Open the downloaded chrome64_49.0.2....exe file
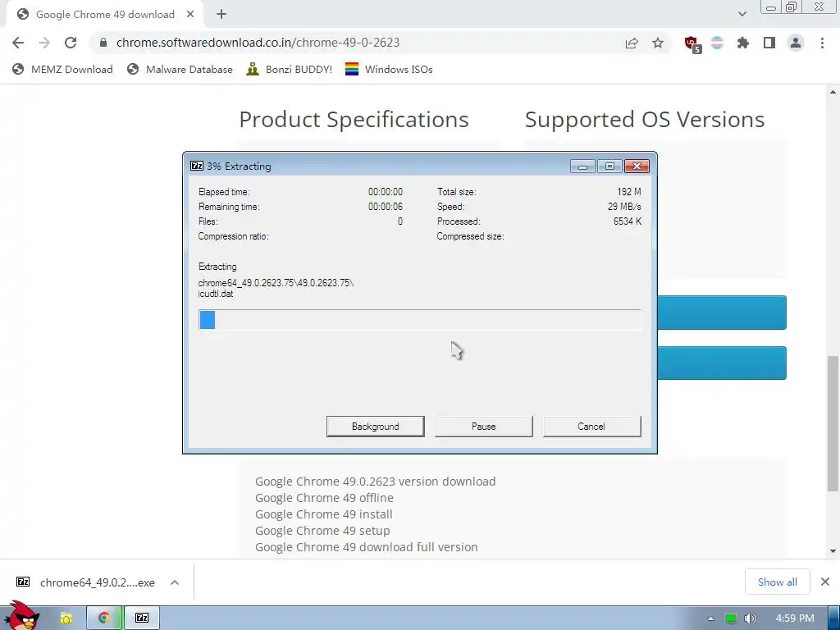 pyautogui.click(x=85, y=582)
